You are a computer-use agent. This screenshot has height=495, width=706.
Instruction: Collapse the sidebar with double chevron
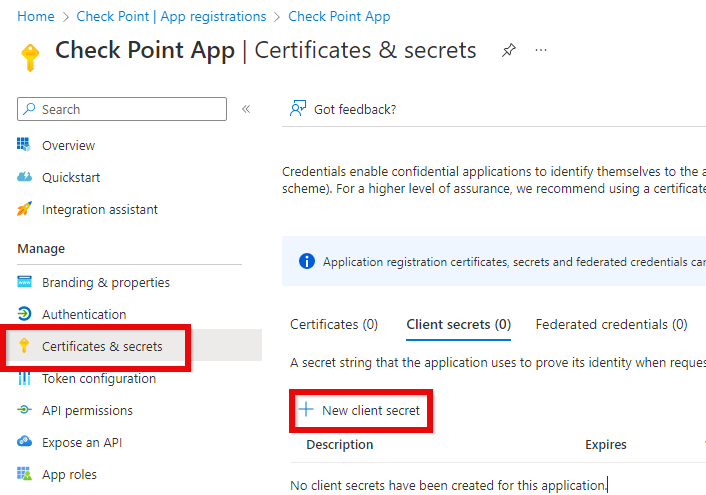tap(246, 109)
